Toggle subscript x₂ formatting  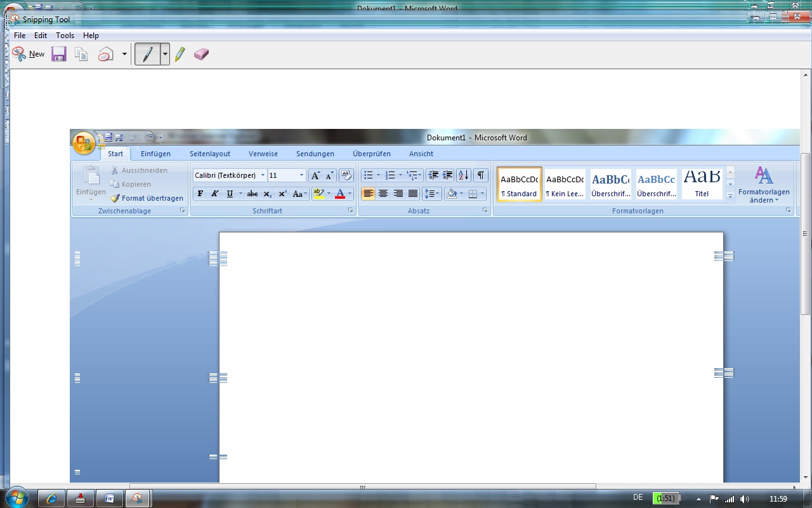(267, 194)
